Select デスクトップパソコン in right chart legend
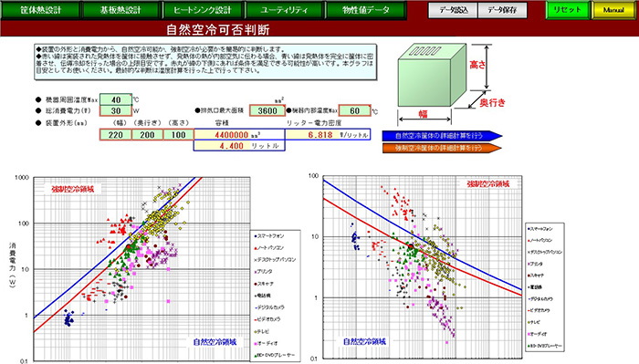Viewport: 639px width, 364px height. (545, 253)
